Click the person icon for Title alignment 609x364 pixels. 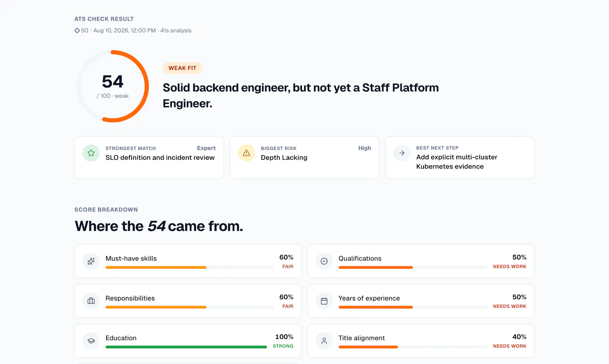[x=324, y=341]
